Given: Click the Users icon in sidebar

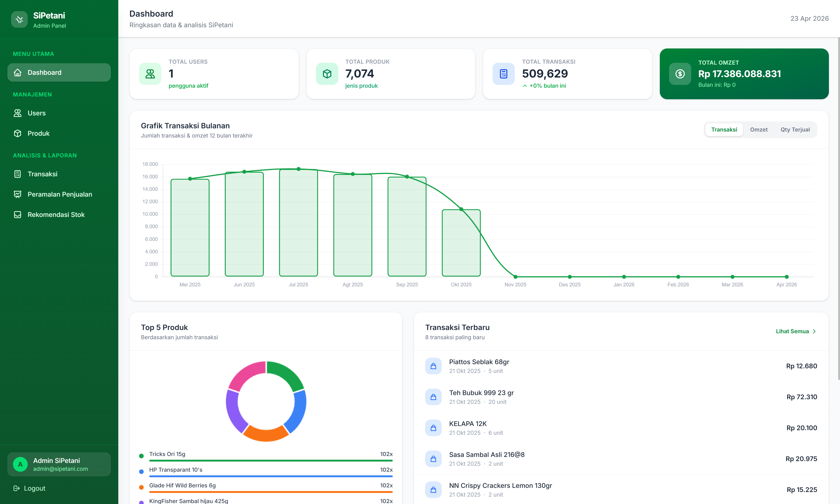Looking at the screenshot, I should point(18,113).
